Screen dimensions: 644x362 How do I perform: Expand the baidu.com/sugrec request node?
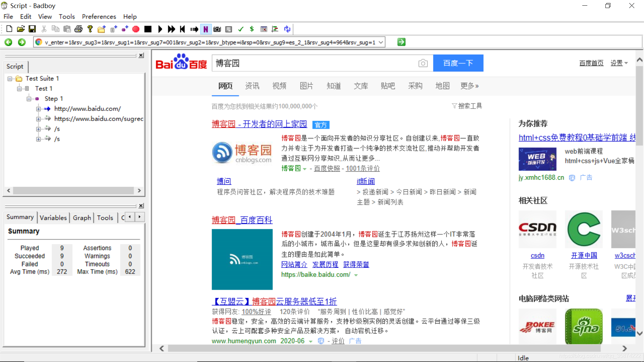38,119
